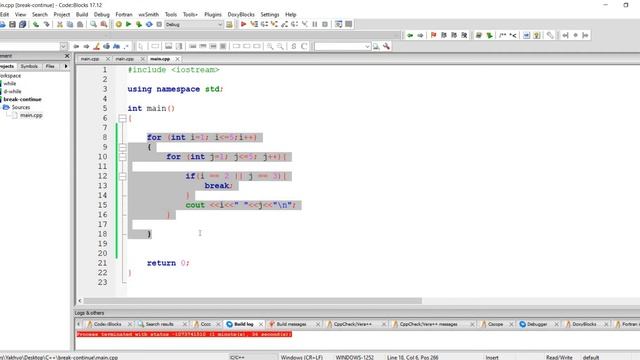Open main.cpp in the project tree
The image size is (640, 360).
(31, 115)
